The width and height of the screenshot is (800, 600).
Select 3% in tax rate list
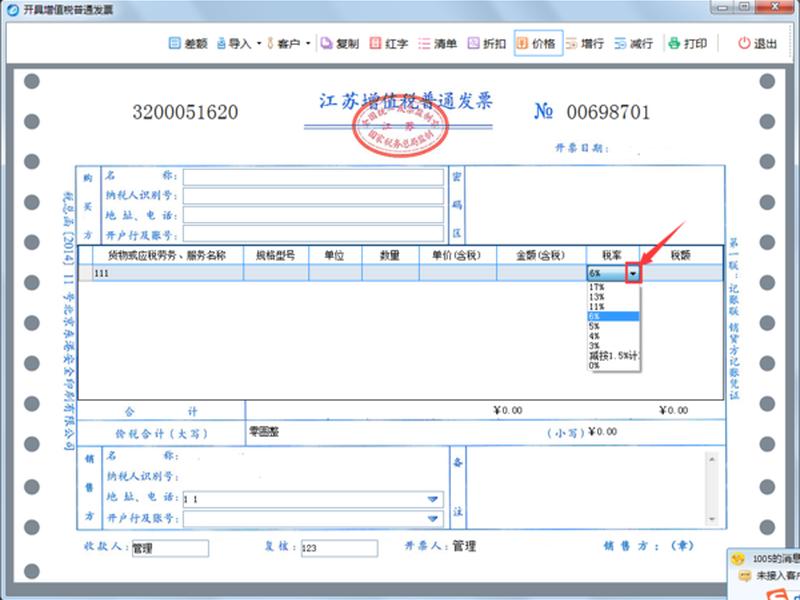click(x=613, y=346)
